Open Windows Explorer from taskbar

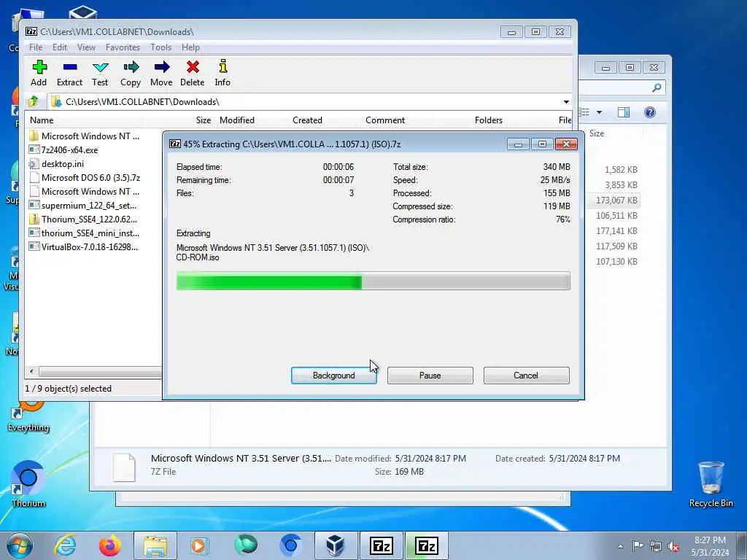pyautogui.click(x=155, y=545)
